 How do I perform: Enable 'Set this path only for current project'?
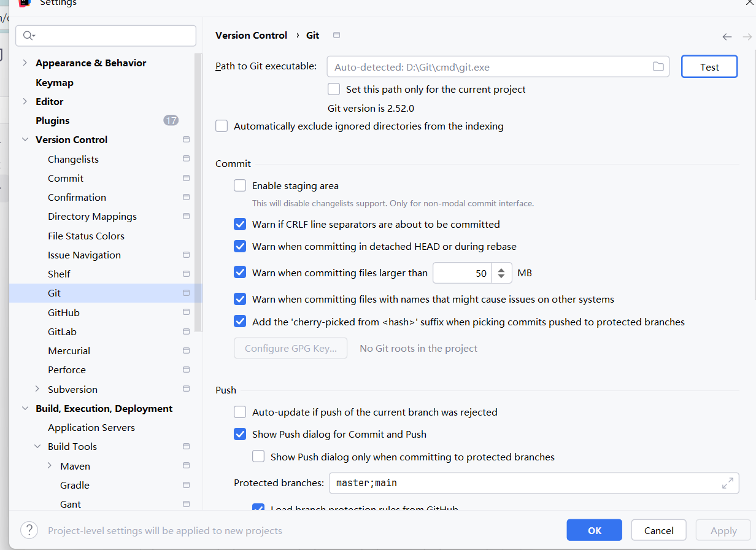(x=334, y=89)
